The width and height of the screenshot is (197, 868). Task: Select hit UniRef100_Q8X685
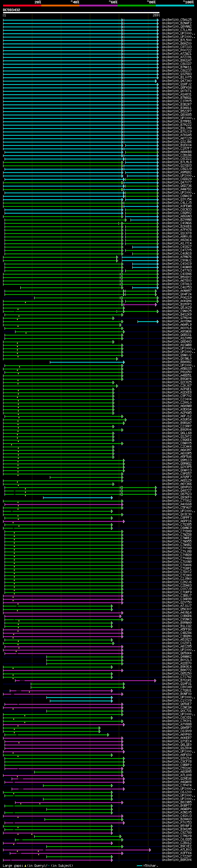click(x=177, y=115)
